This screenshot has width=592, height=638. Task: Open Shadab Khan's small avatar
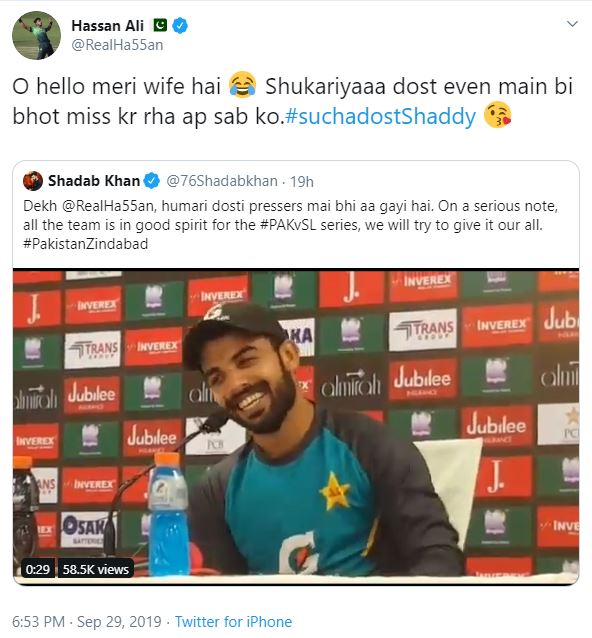pos(33,181)
